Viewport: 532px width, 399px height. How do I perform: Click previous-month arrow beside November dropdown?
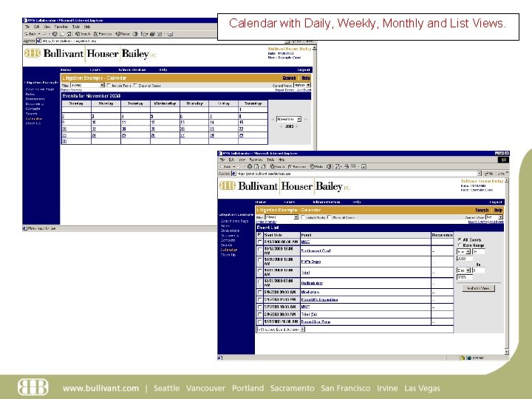click(x=273, y=120)
